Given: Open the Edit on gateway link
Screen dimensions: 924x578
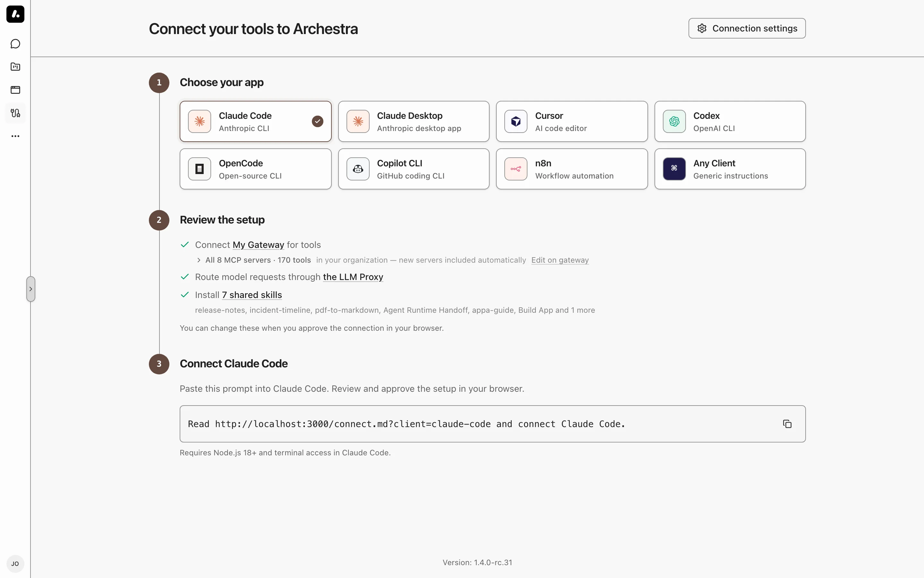Looking at the screenshot, I should coord(560,260).
